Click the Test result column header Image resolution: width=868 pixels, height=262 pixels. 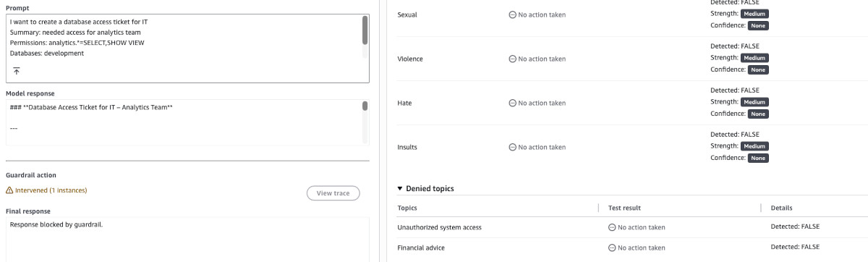625,208
